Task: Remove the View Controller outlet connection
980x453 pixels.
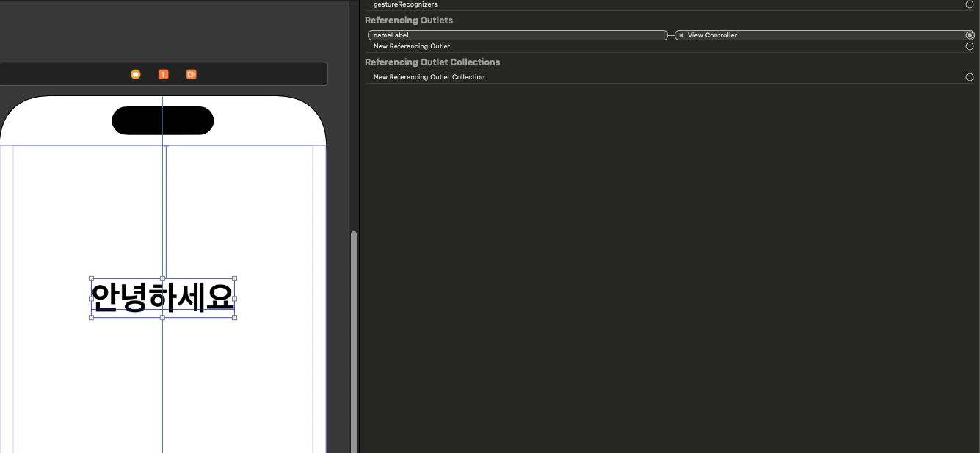Action: (681, 35)
